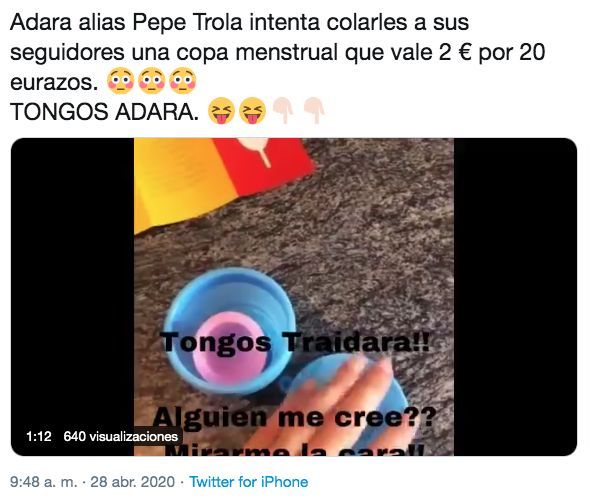Click the tweet's first line mentioning Pepe Trola
The width and height of the screenshot is (590, 500).
click(x=239, y=22)
